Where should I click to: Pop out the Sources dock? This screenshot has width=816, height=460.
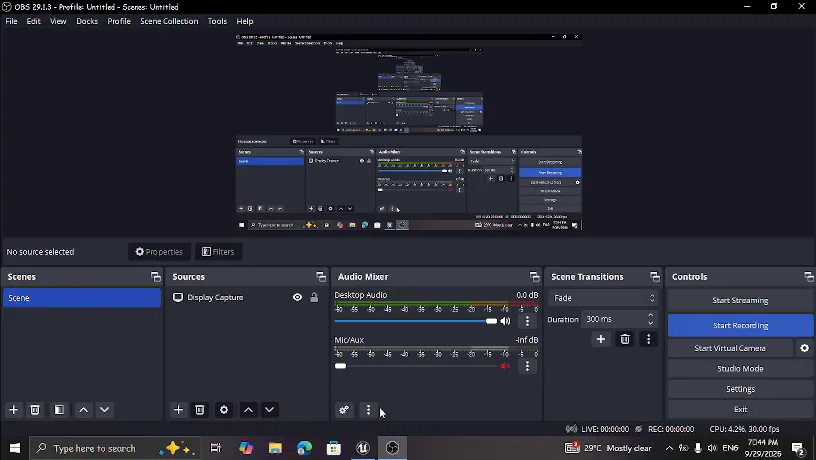tap(321, 277)
